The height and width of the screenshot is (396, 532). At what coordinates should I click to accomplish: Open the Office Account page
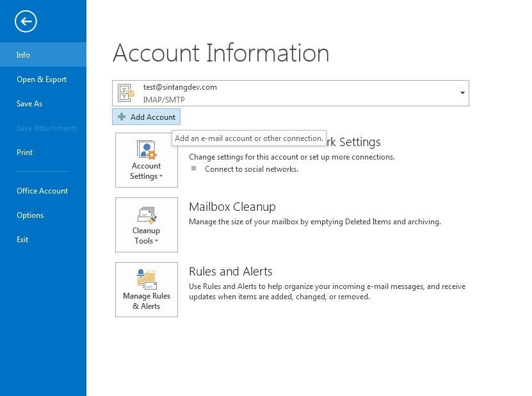pyautogui.click(x=42, y=191)
